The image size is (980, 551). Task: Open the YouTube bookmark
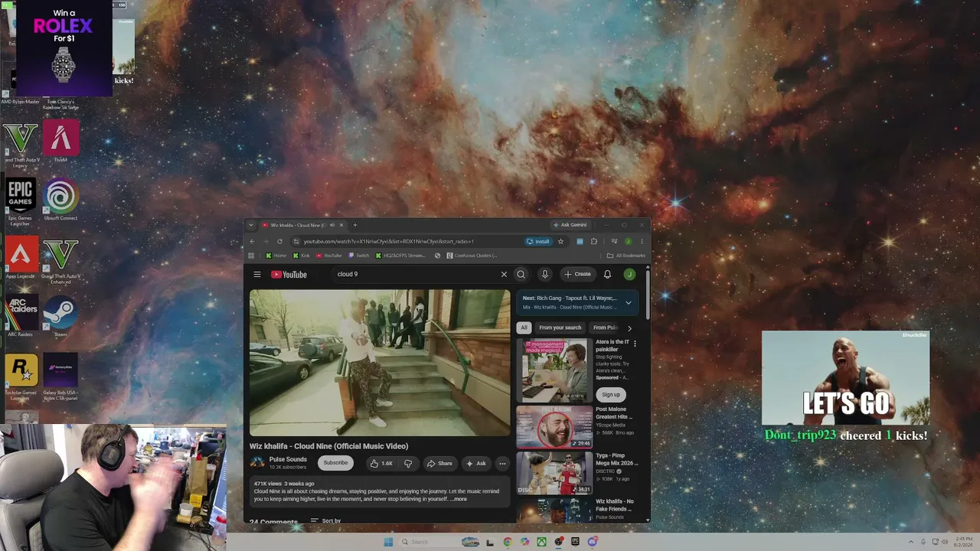[328, 256]
